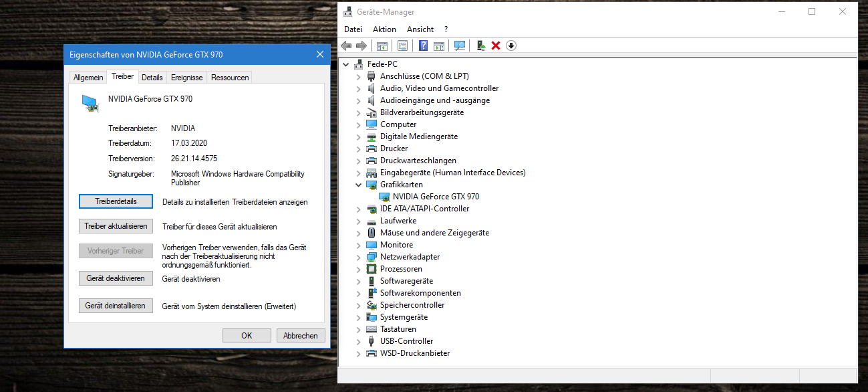This screenshot has height=392, width=868.
Task: Open the Ansicht menu
Action: [x=420, y=29]
